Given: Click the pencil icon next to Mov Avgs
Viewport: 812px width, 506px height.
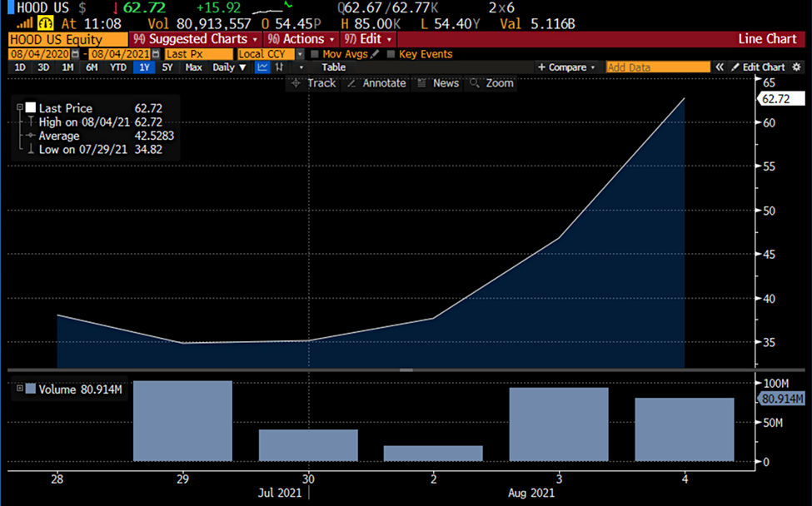Looking at the screenshot, I should pyautogui.click(x=375, y=54).
